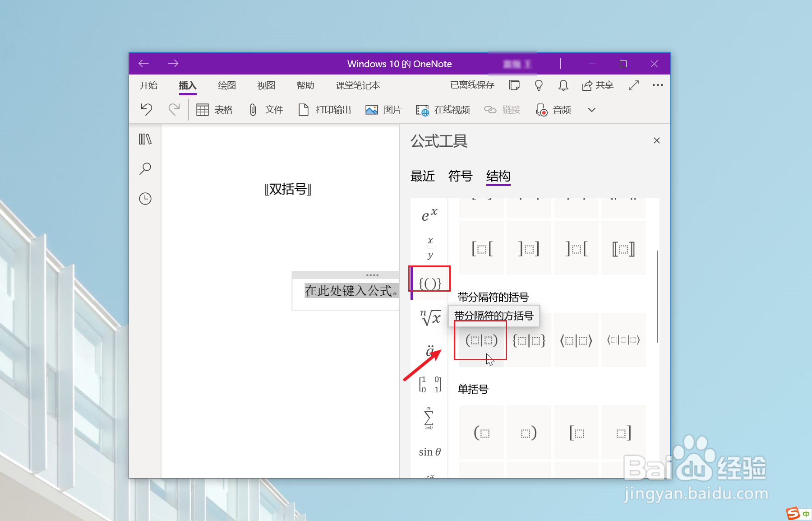Insert a link (链接)

point(502,110)
